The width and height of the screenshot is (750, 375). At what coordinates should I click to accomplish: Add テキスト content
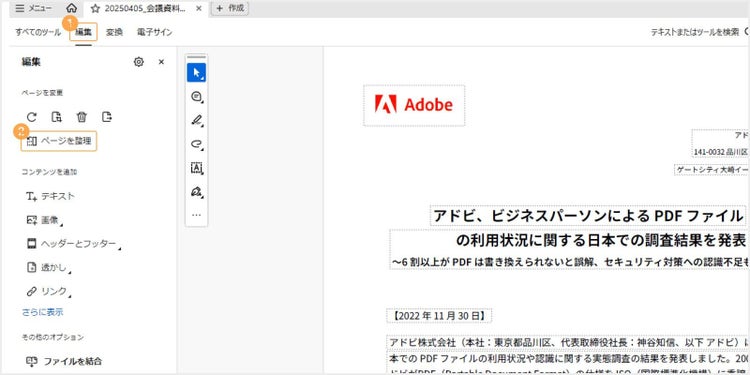coord(51,196)
